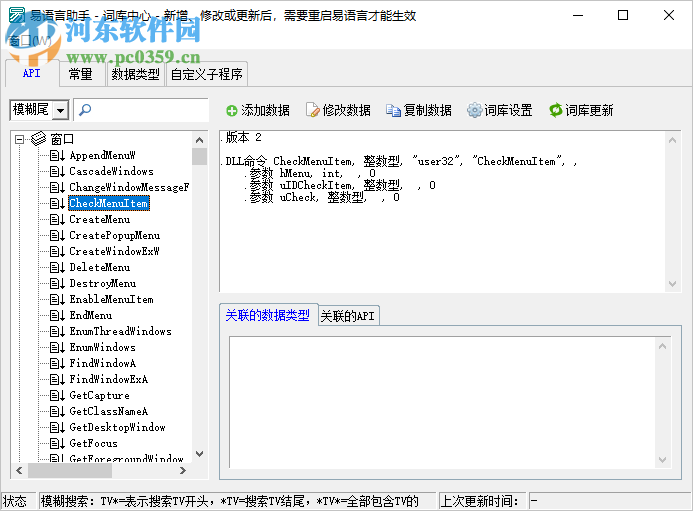Click the DLL命令 CheckMenuItem code line
This screenshot has height=511, width=693.
pyautogui.click(x=400, y=161)
